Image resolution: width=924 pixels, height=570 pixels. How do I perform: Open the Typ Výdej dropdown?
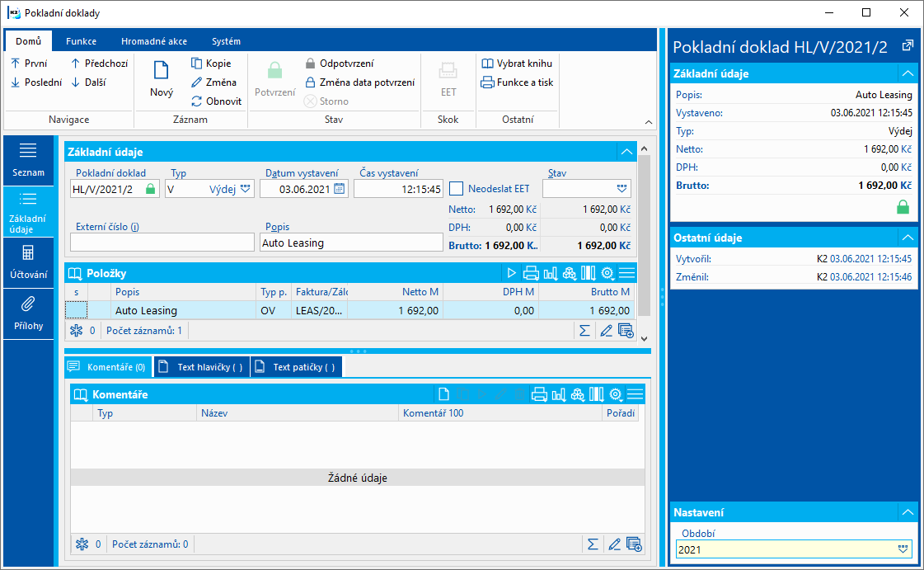245,189
